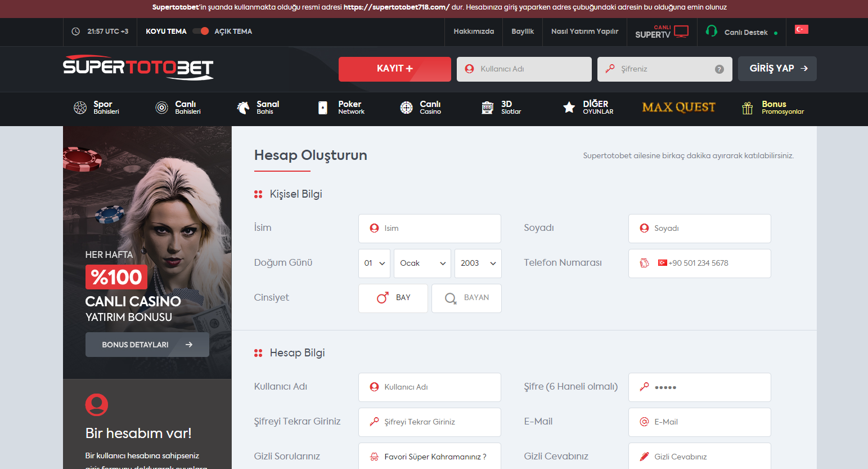Open the Hakkımızda link
The width and height of the screenshot is (868, 469).
tap(474, 32)
